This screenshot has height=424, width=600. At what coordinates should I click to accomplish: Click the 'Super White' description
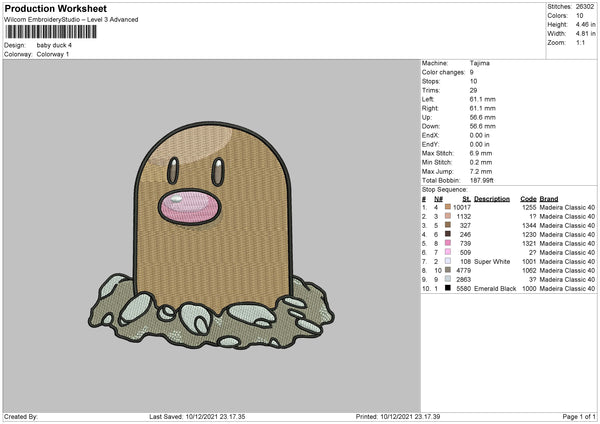tap(492, 261)
